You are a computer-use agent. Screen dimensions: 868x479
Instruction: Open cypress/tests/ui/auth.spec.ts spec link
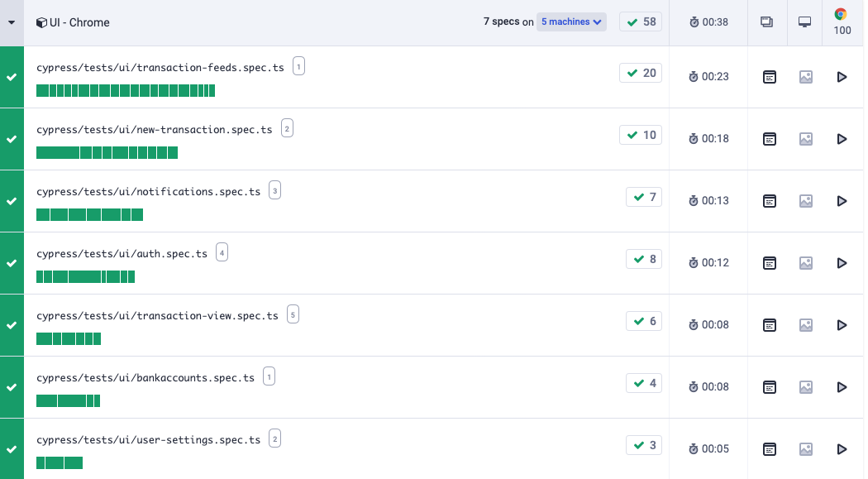[122, 254]
